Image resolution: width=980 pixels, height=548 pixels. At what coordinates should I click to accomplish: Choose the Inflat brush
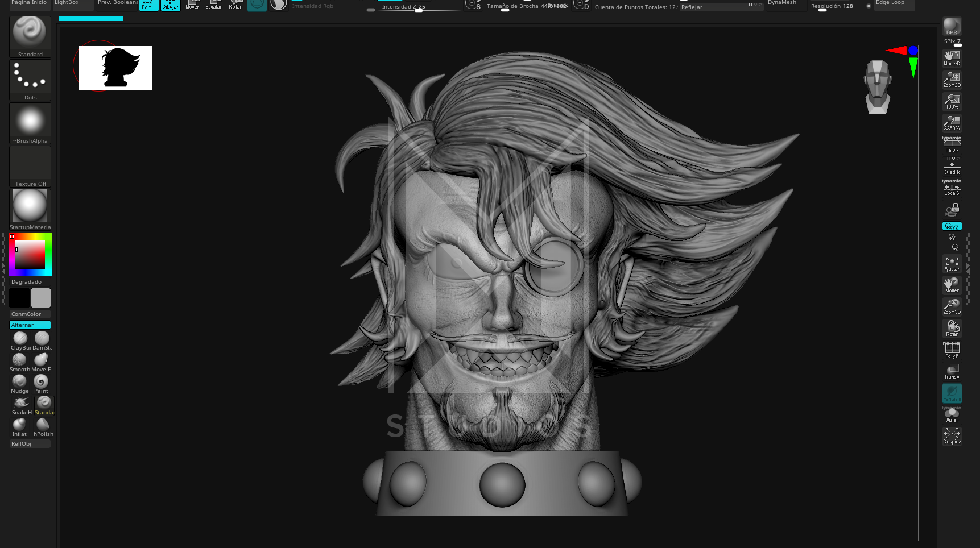[x=19, y=425]
